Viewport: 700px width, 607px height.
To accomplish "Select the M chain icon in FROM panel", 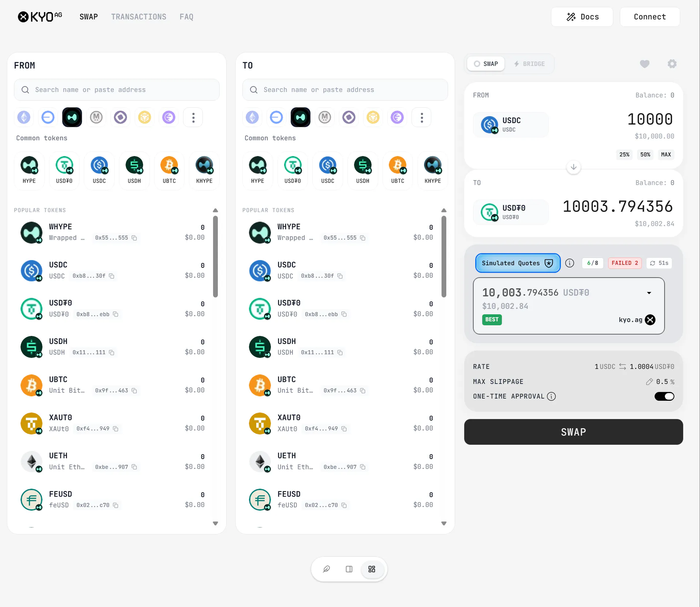I will pyautogui.click(x=96, y=117).
